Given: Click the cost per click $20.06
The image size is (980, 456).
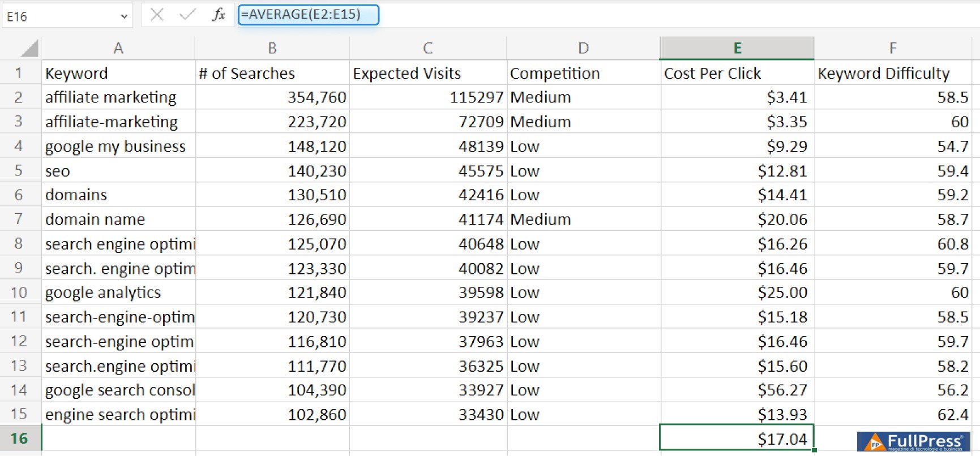Looking at the screenshot, I should 737,219.
